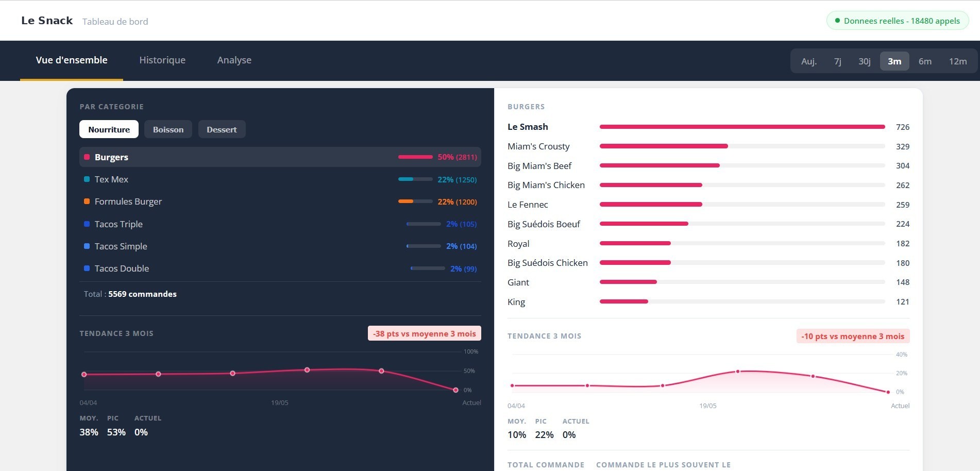Click the orange Formules Burger color square
Image resolution: width=980 pixels, height=471 pixels.
pos(87,201)
